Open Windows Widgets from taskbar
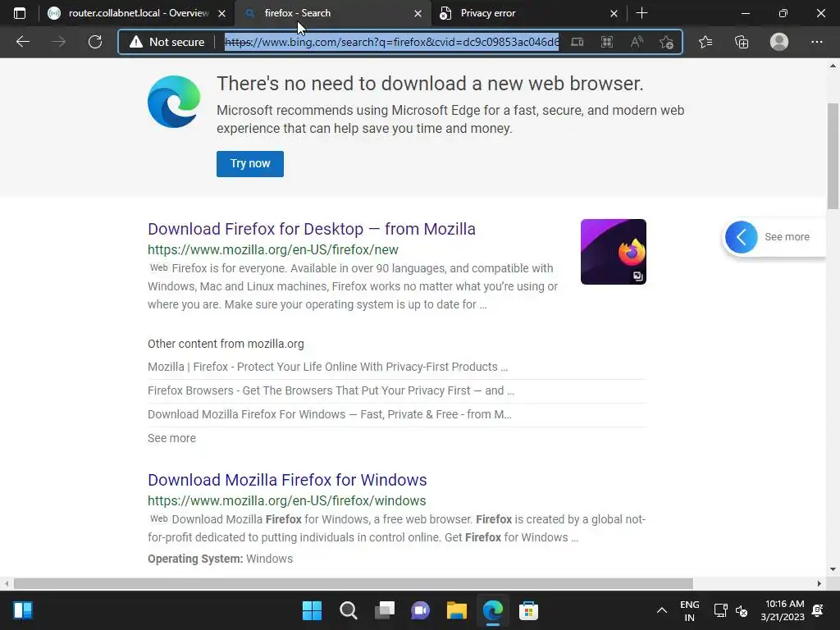This screenshot has height=630, width=840. coord(23,610)
